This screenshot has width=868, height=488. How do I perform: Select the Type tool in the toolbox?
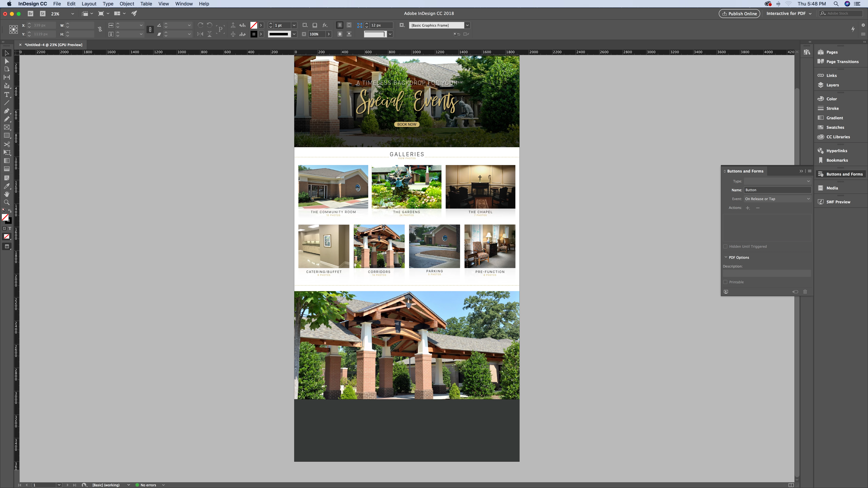point(6,95)
